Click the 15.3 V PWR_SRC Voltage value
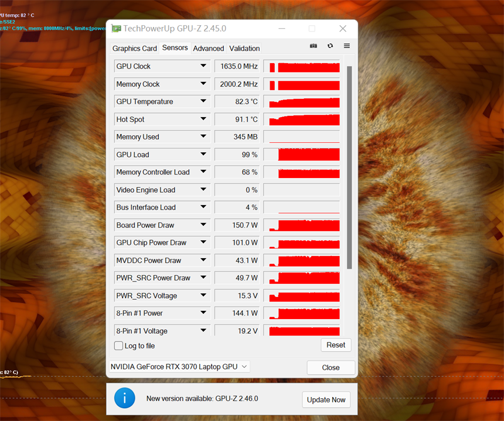The image size is (504, 421). tap(237, 296)
